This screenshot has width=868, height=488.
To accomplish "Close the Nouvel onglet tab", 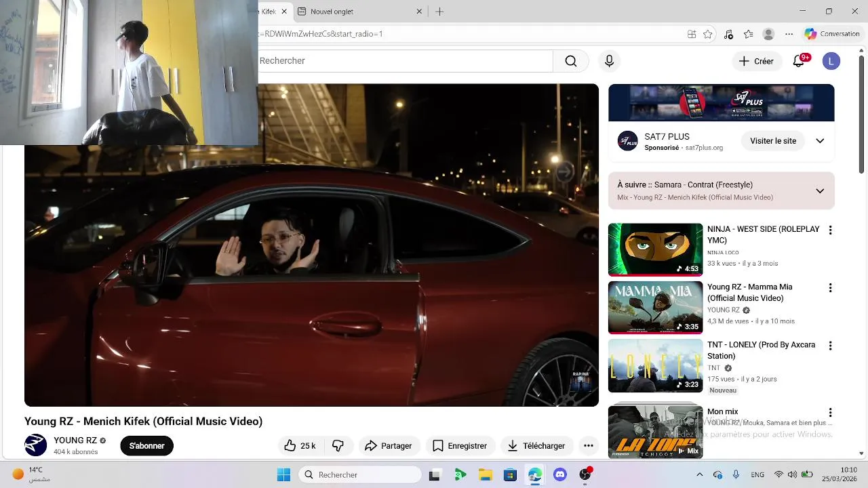I will click(419, 12).
